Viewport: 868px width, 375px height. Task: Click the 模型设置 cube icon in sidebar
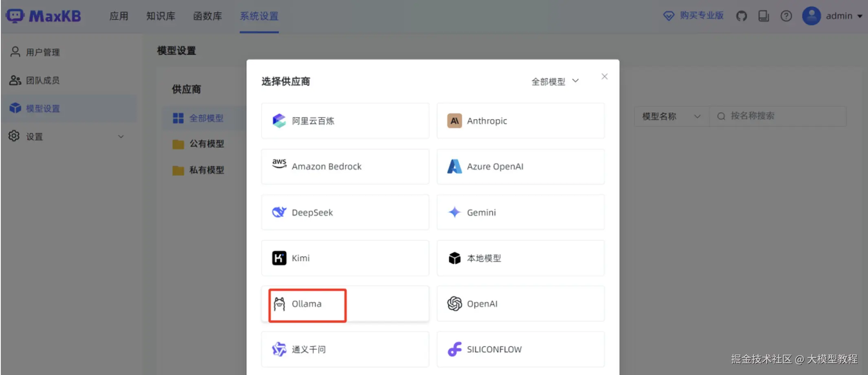pos(15,108)
